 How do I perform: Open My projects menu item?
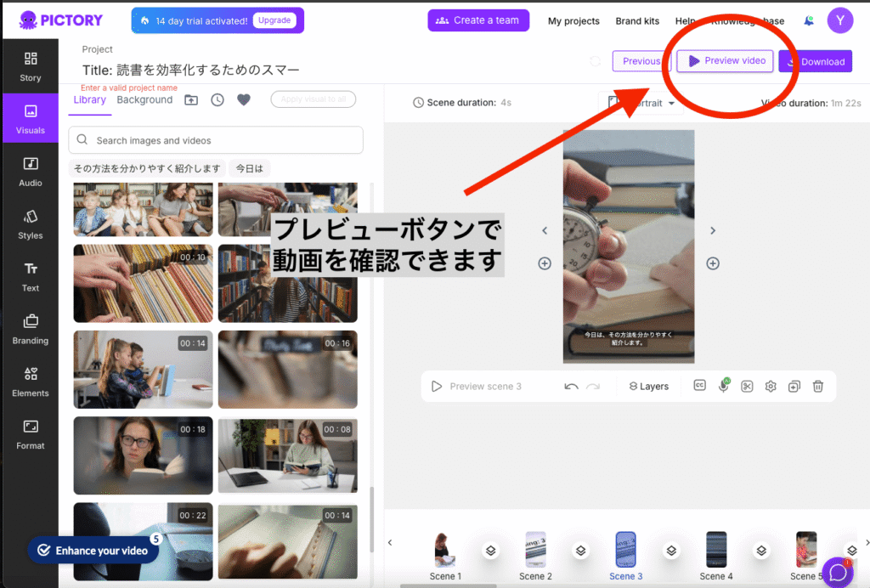573,21
